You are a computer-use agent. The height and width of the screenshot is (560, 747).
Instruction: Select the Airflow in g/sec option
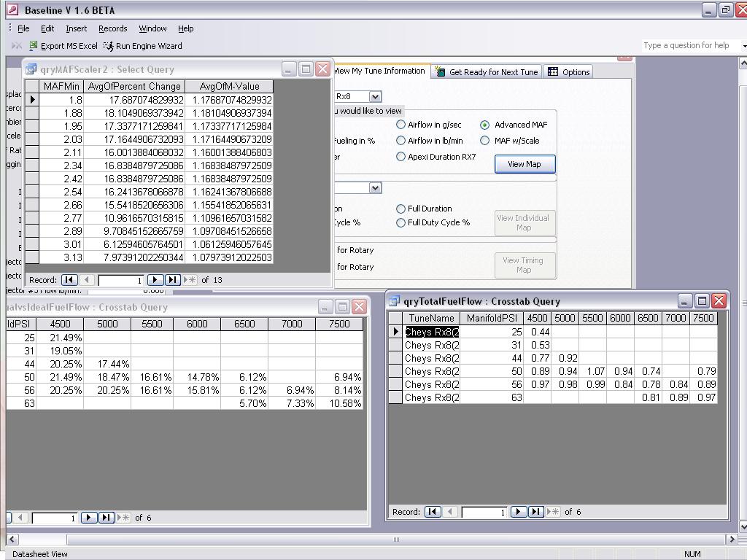pos(400,125)
